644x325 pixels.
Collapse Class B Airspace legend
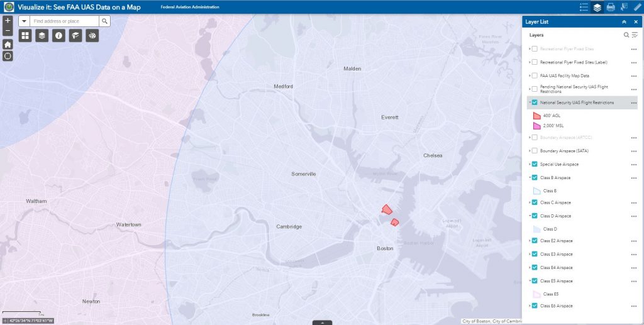coord(530,178)
